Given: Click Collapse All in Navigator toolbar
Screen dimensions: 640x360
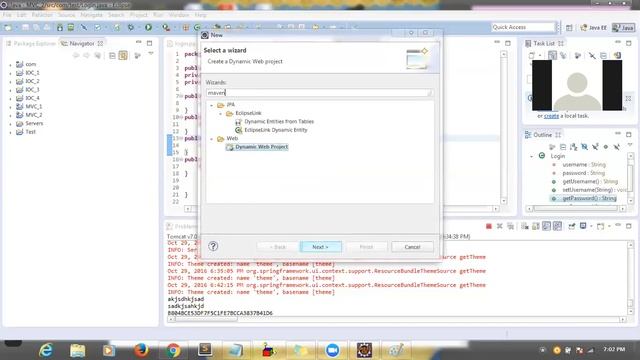Looking at the screenshot, I should 112,56.
